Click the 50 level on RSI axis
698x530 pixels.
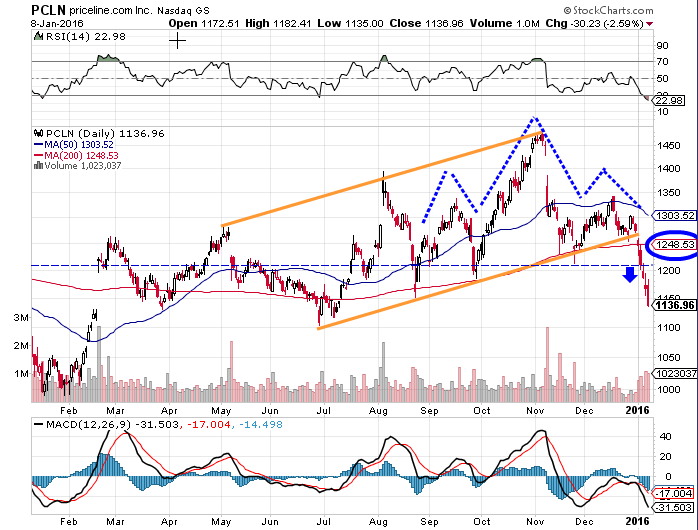point(662,79)
